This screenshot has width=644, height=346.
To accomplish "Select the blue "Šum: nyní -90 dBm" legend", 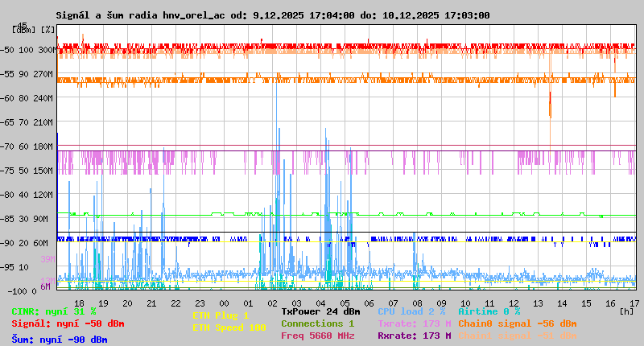I will coord(60,340).
